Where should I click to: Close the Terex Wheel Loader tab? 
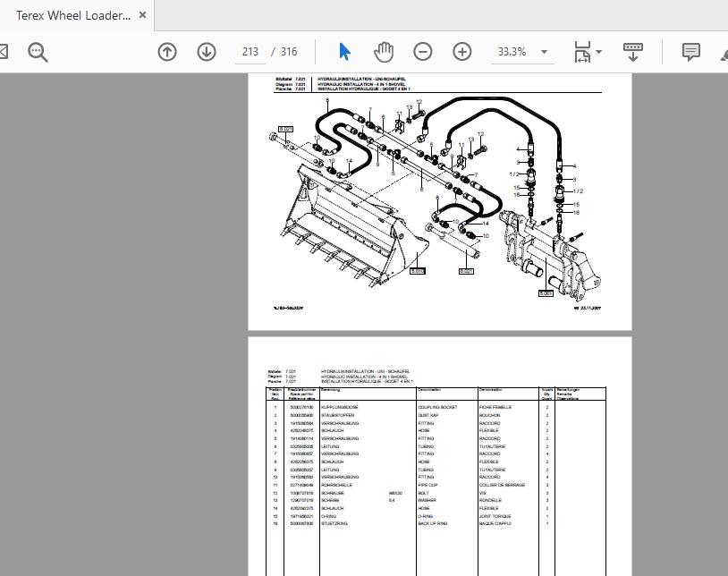[x=142, y=15]
